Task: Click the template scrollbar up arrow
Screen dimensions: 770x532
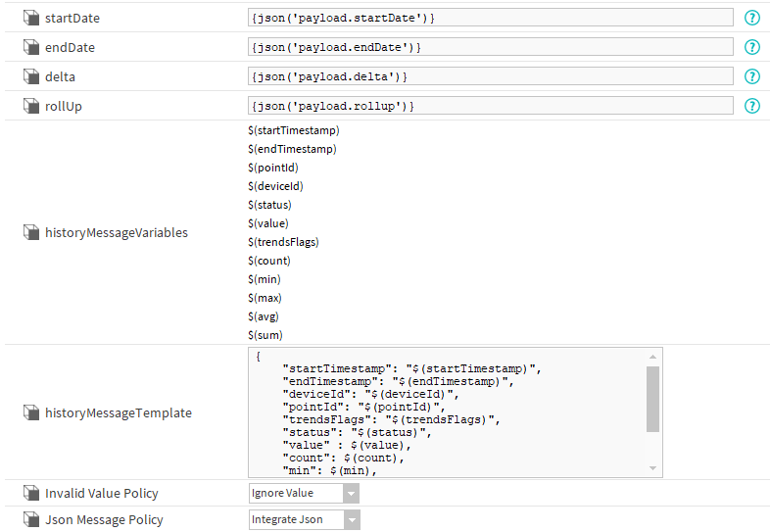Action: (x=652, y=358)
